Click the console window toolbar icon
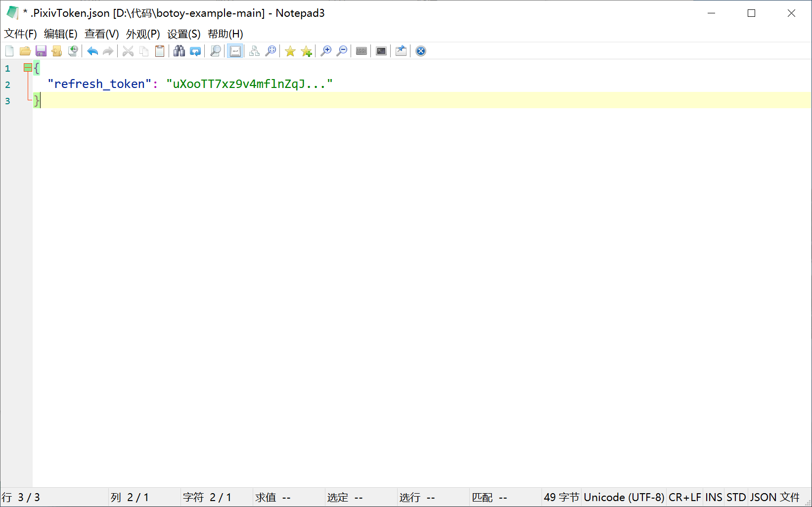The image size is (812, 507). (381, 51)
